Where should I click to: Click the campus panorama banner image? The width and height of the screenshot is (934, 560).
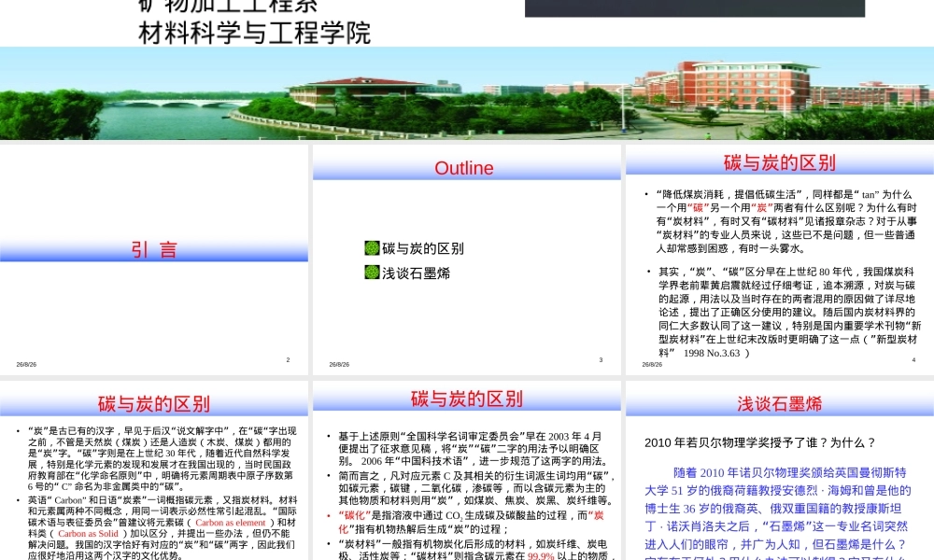(x=467, y=93)
